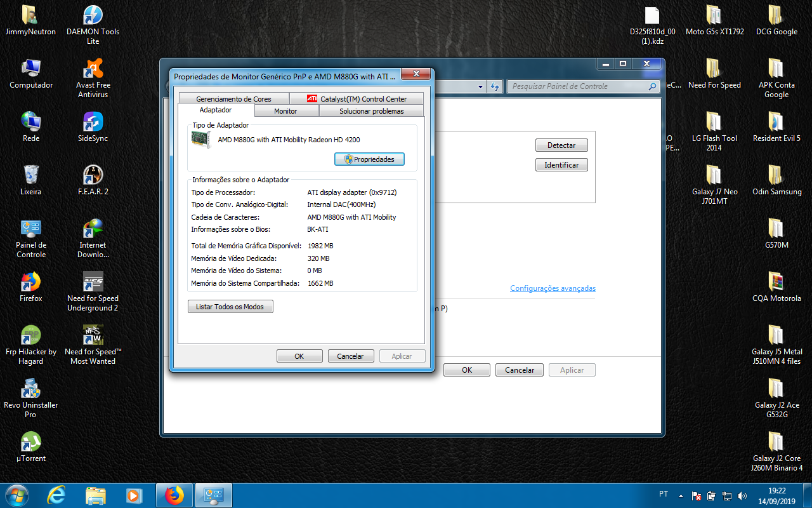Select the Adaptador tab
The image size is (812, 508).
tap(216, 110)
